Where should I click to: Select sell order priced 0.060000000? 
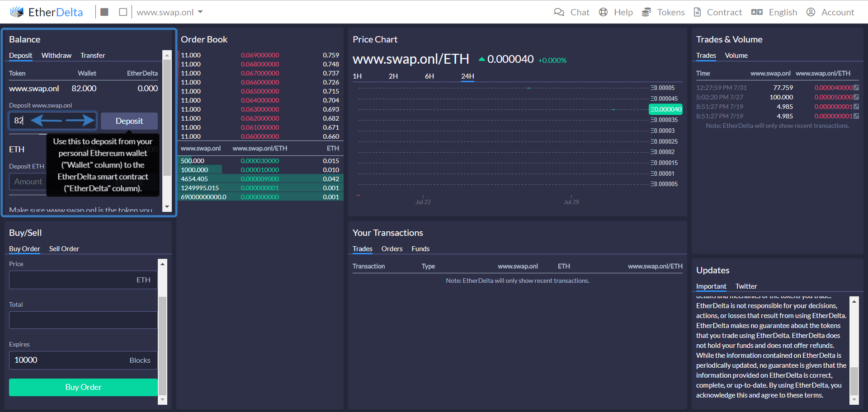[260, 136]
